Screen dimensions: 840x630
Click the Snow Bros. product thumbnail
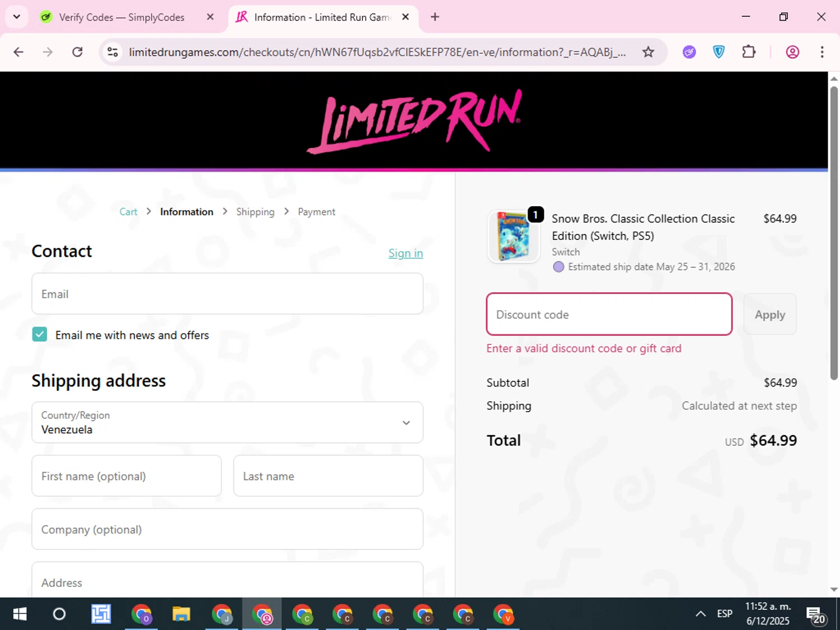pyautogui.click(x=514, y=236)
